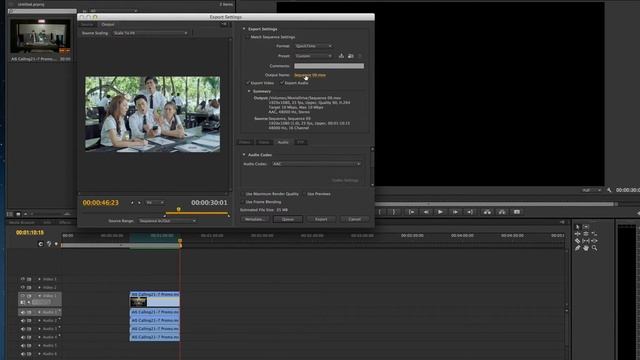Select the Hand tool
This screenshot has width=640, height=360.
pos(586,248)
